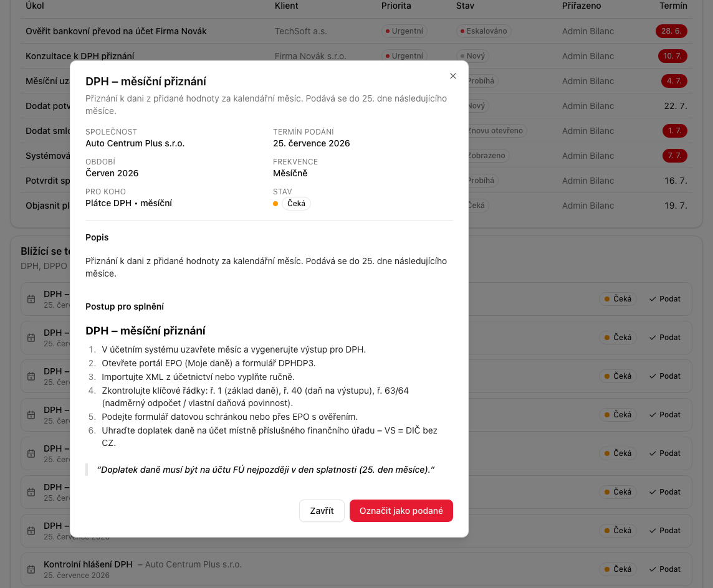713x588 pixels.
Task: Click the calendar icon of first DPH deadline row
Action: click(31, 299)
